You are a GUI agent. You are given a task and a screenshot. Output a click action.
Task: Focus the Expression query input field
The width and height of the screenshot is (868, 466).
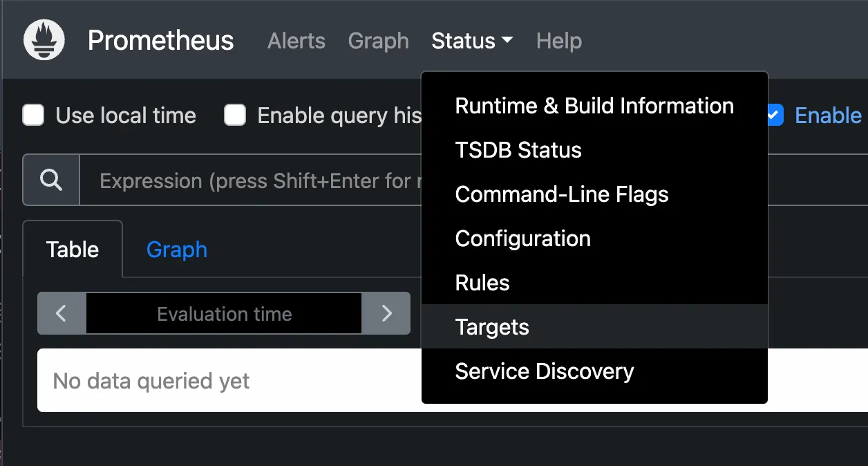(x=256, y=181)
